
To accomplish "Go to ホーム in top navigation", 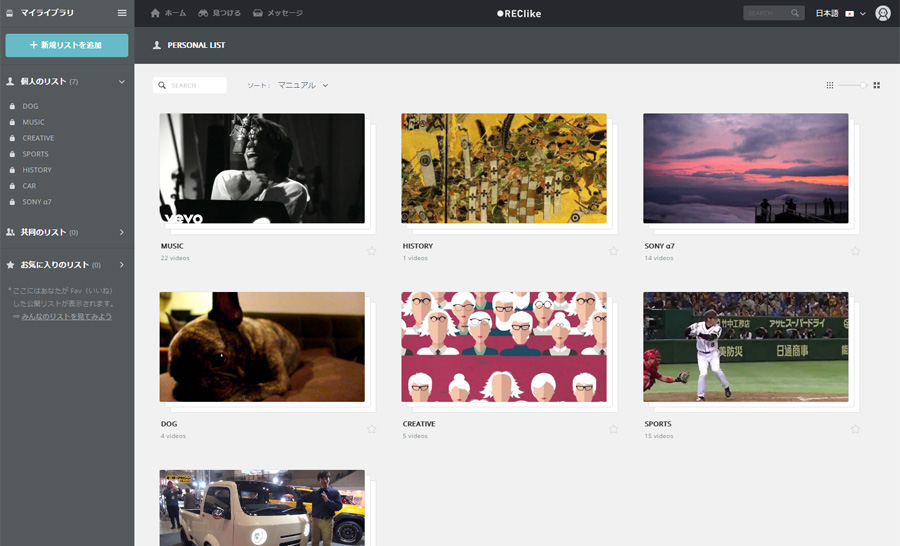I will pyautogui.click(x=168, y=13).
